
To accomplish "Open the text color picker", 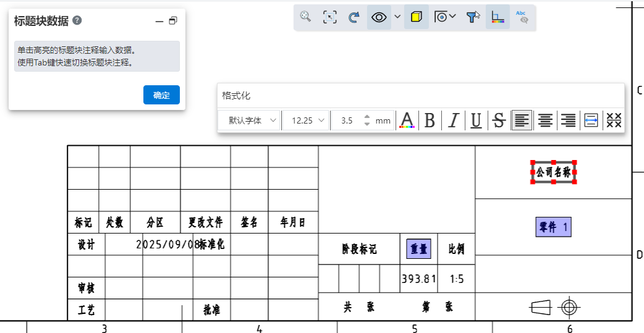I will point(406,120).
